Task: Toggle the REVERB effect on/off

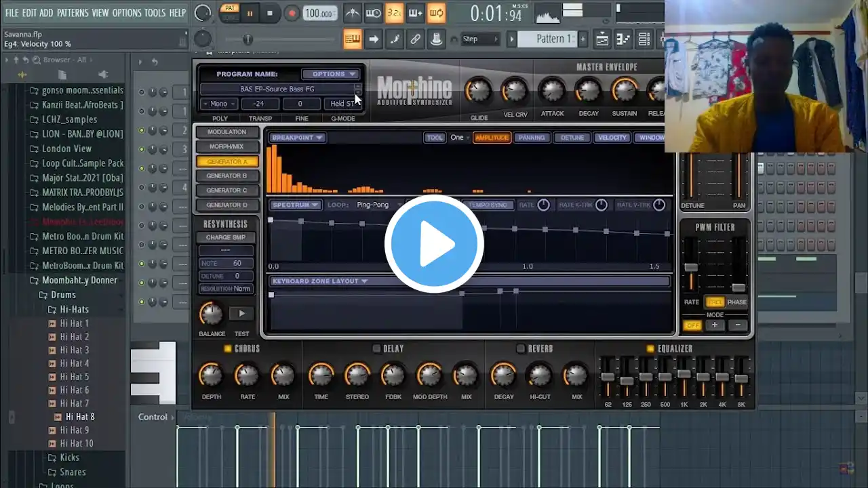Action: 521,349
